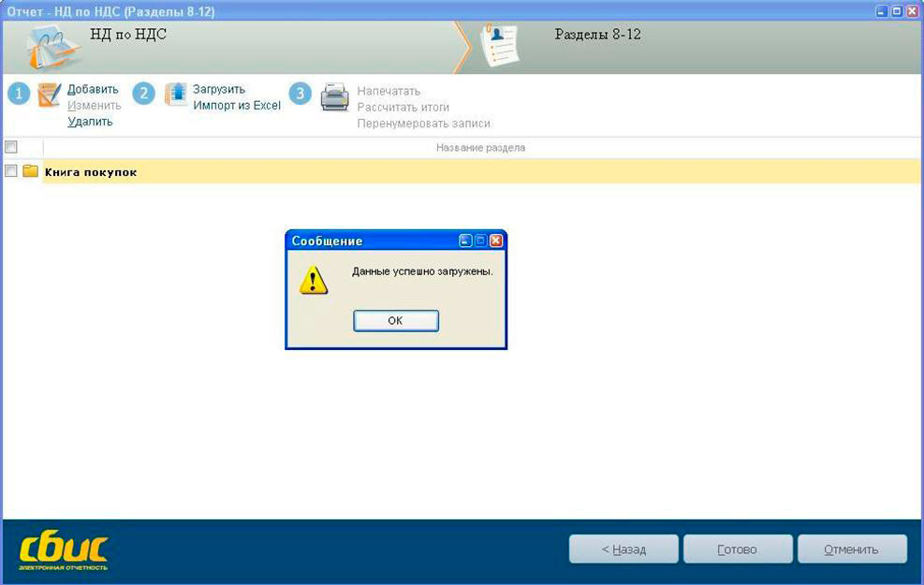Viewport: 924px width, 585px height.
Task: Click the Разделы 8-12 clipboard icon
Action: [x=500, y=44]
